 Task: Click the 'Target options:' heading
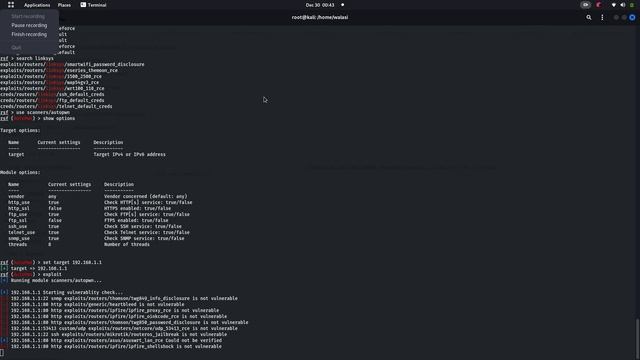click(x=20, y=130)
